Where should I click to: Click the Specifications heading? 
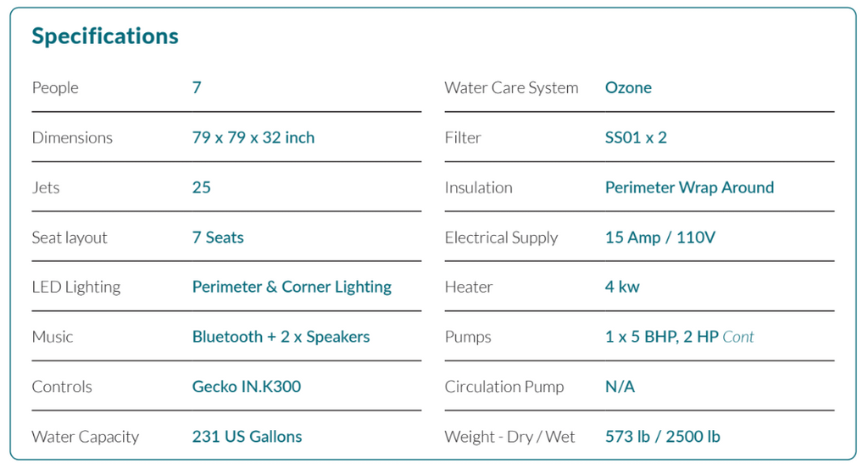105,36
